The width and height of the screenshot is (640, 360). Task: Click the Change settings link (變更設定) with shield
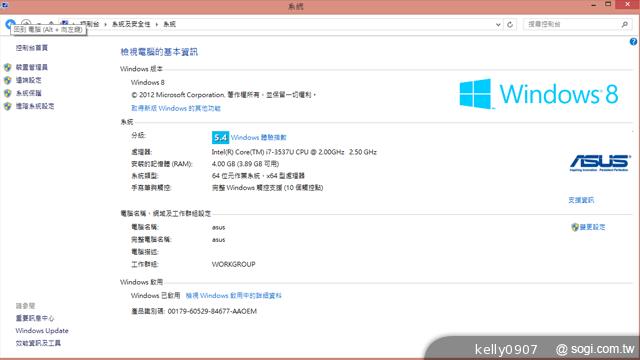(588, 227)
